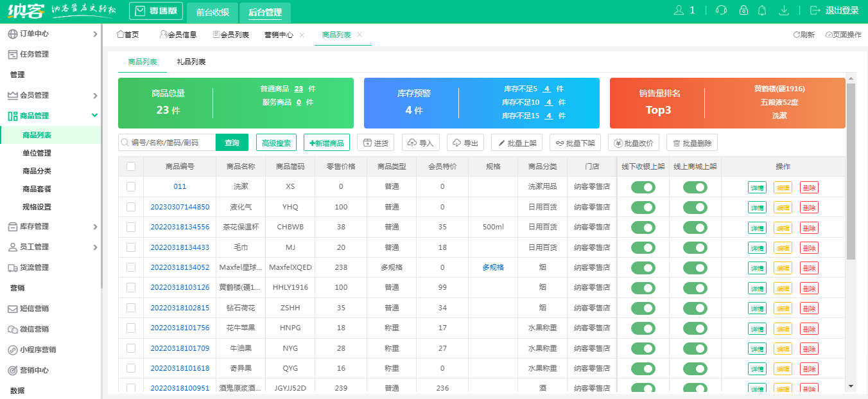868x399 pixels.
Task: Click 批量删除 batch delete button
Action: click(x=692, y=142)
